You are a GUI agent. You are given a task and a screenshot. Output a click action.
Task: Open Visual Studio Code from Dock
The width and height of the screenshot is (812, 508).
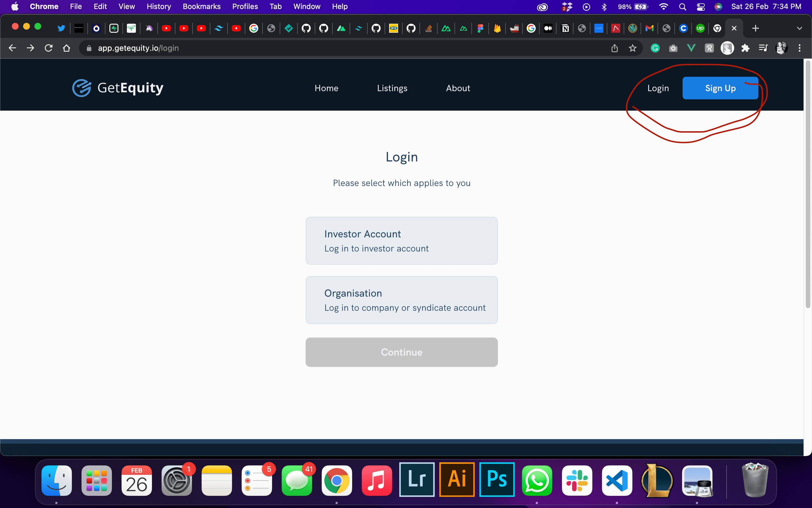(x=617, y=480)
